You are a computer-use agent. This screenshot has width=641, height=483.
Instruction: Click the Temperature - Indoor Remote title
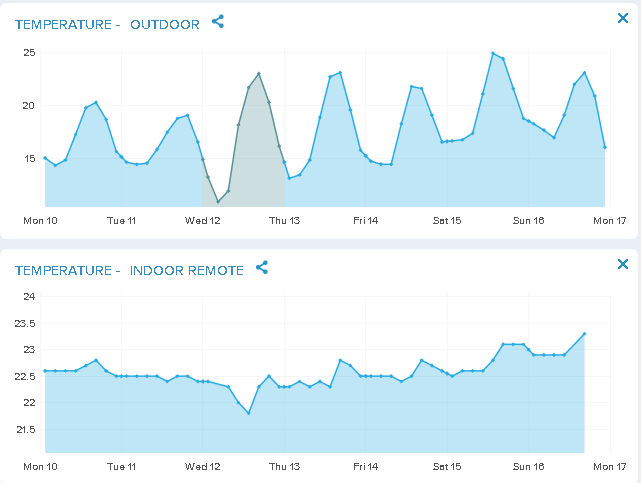click(129, 269)
